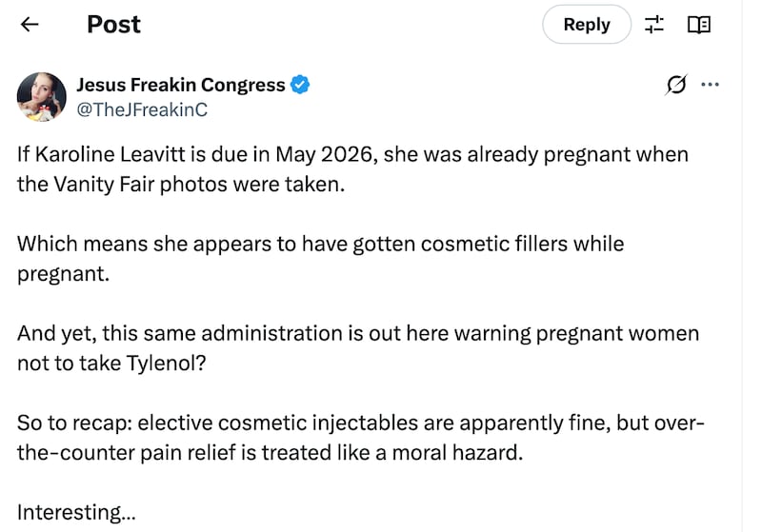
Task: Open the reply filter sliders icon
Action: 654,25
